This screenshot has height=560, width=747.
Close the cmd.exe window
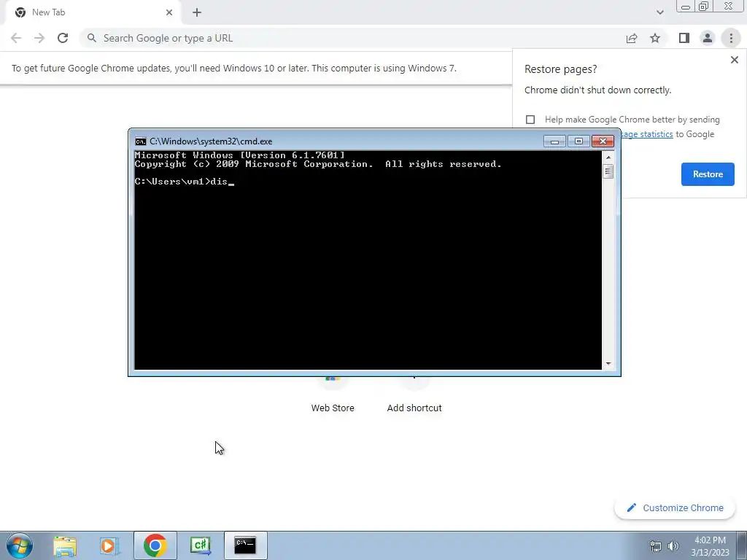coord(603,141)
